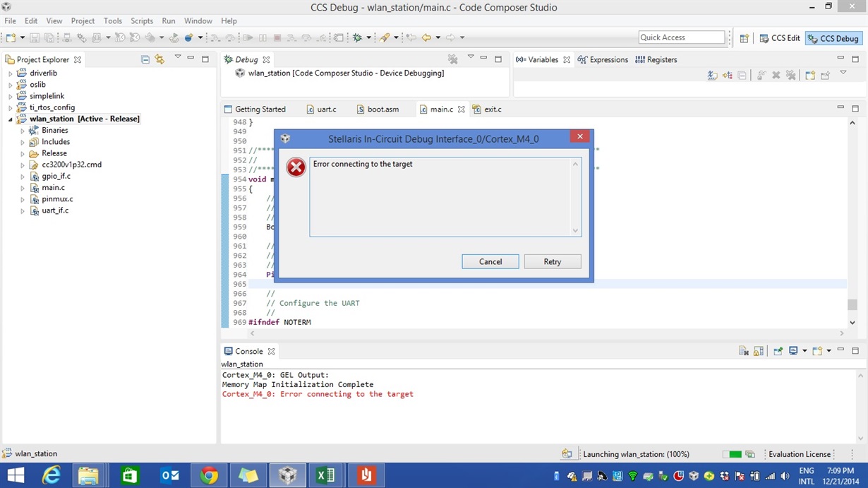Viewport: 868px width, 488px height.
Task: Click the Display Selected Console icon
Action: click(794, 351)
